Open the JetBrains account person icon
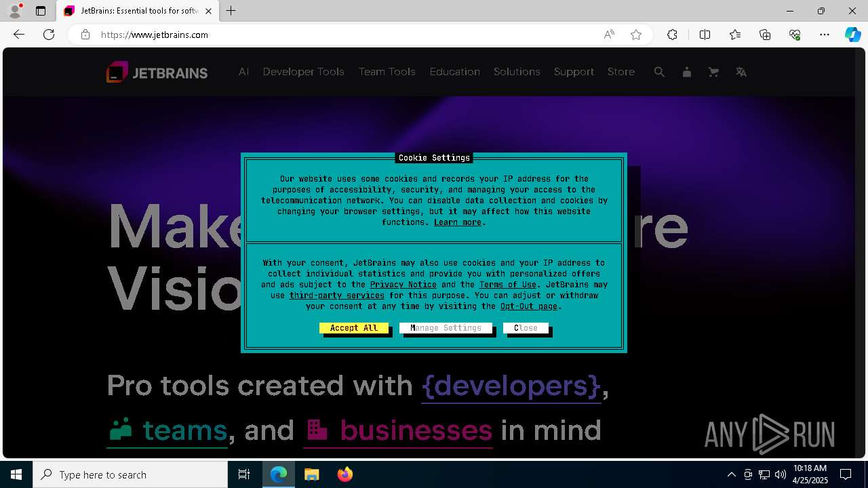 (x=686, y=72)
